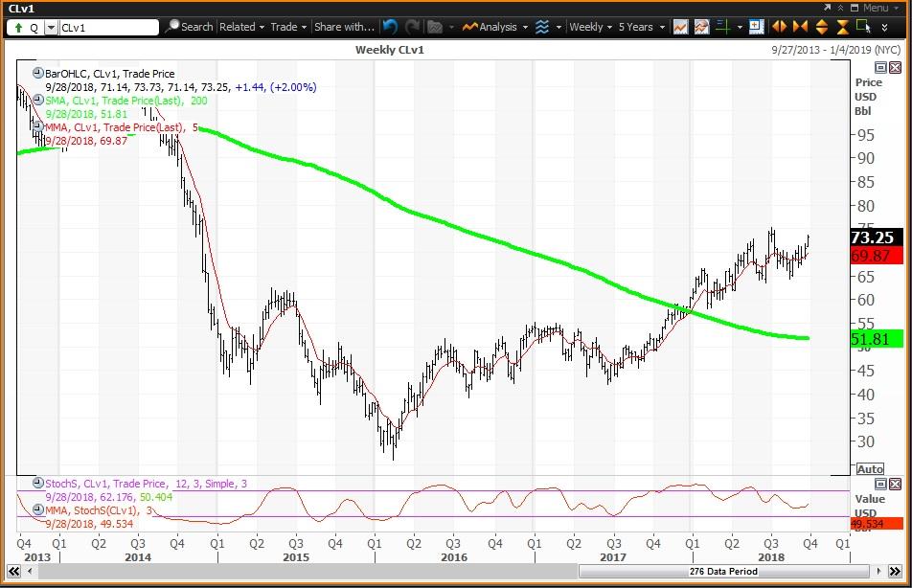Select the Search magnifier icon
Viewport: 912px width, 588px height.
pos(172,27)
